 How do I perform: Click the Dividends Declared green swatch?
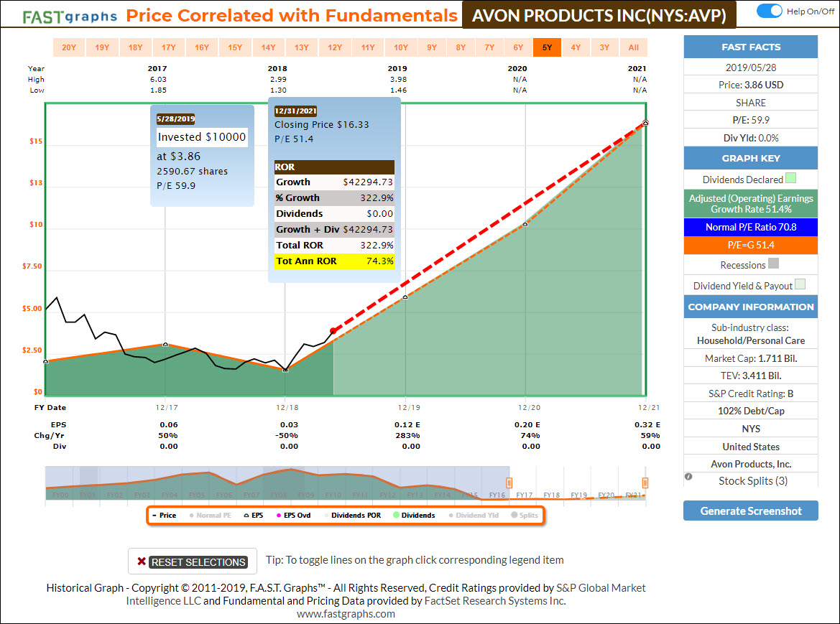pos(791,179)
